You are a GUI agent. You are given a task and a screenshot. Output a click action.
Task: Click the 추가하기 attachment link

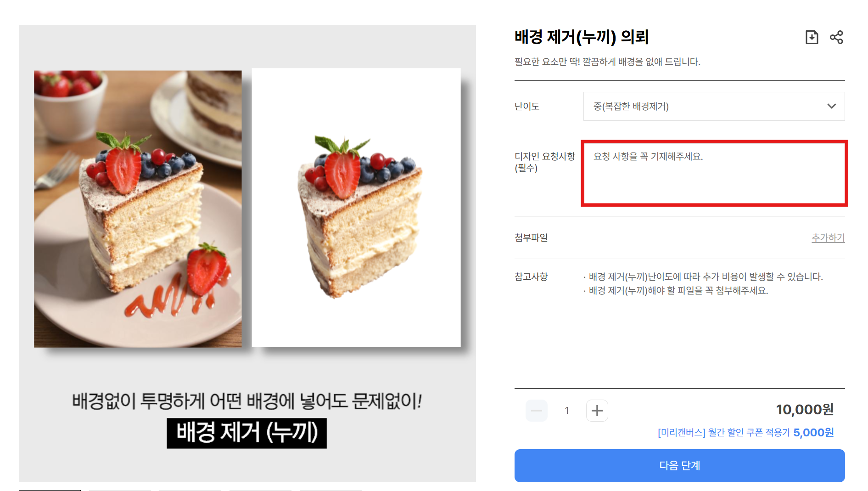pyautogui.click(x=828, y=237)
